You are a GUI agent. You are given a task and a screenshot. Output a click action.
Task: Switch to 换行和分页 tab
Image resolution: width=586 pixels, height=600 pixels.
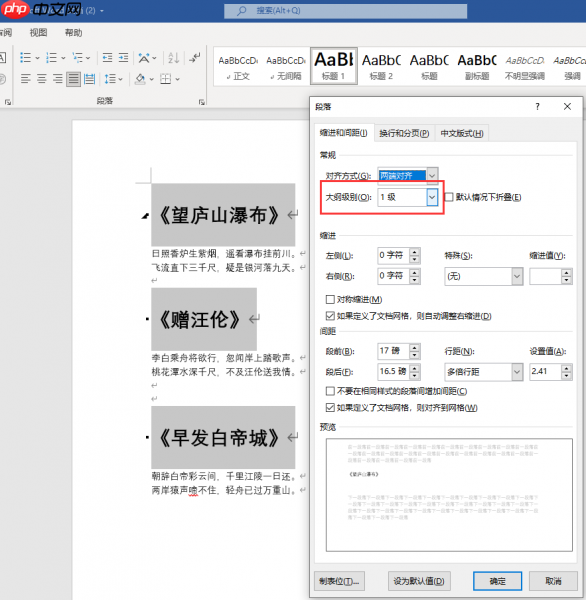pos(404,134)
